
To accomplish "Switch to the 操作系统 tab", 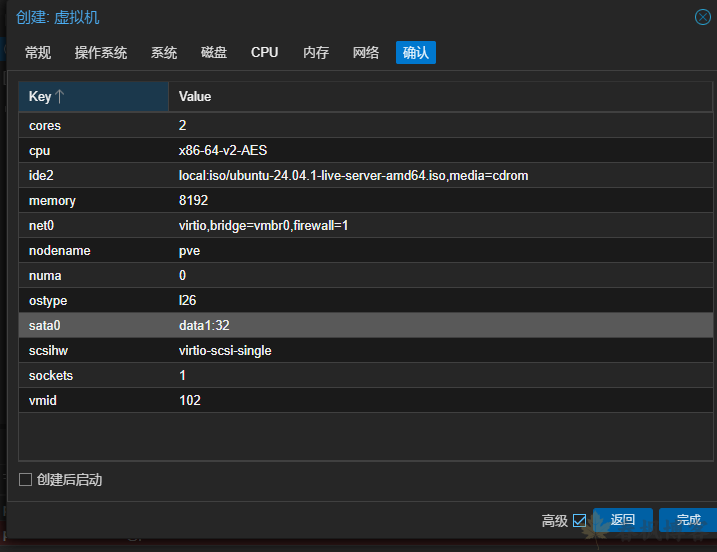I will [x=101, y=53].
